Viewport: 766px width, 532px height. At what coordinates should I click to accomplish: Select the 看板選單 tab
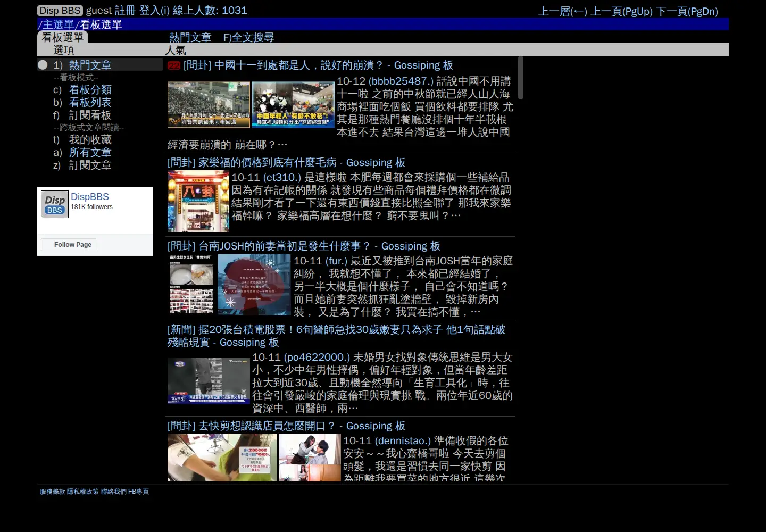(x=63, y=37)
